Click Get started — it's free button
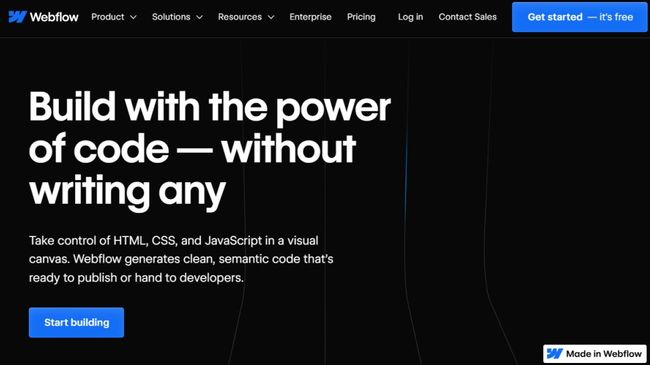Screen dimensions: 650x365 coord(580,17)
